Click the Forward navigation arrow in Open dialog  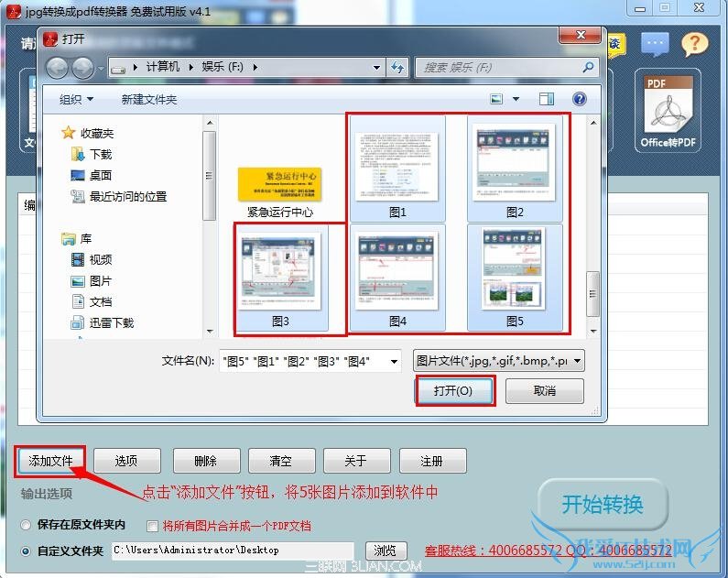click(x=82, y=69)
